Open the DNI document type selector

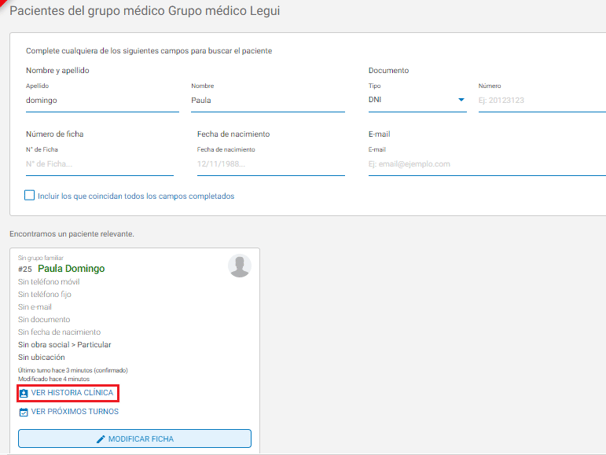(415, 100)
